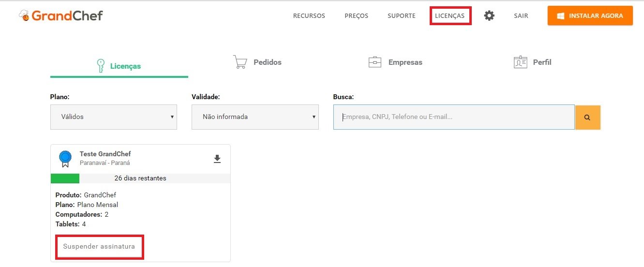
Task: Select the Licenças tab with key icon
Action: tap(119, 66)
